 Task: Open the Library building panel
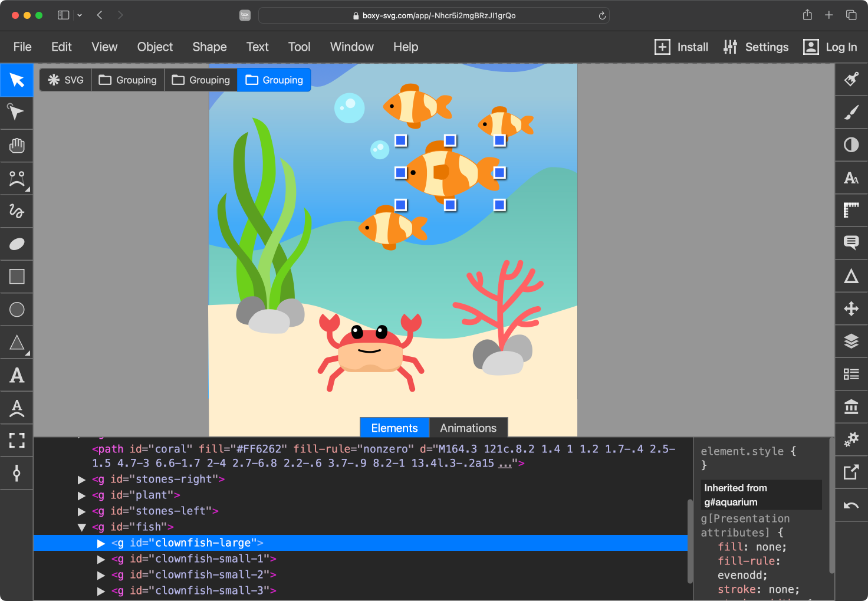[x=851, y=407]
